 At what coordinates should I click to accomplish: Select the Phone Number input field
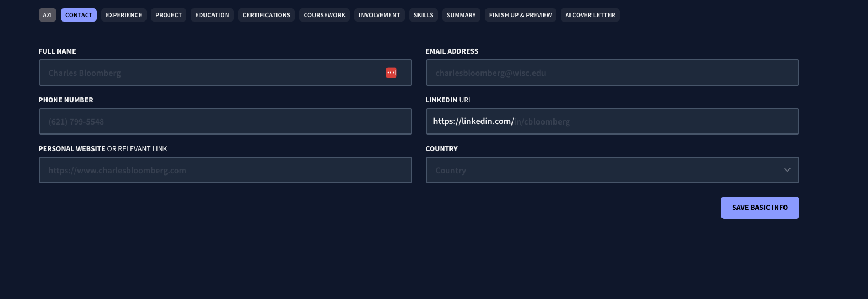[226, 121]
